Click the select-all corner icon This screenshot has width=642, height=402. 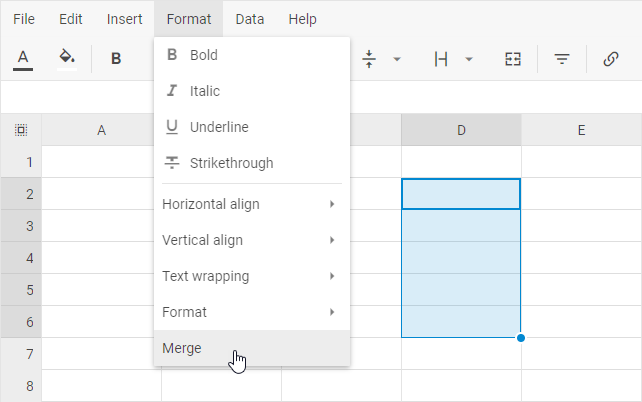point(21,130)
